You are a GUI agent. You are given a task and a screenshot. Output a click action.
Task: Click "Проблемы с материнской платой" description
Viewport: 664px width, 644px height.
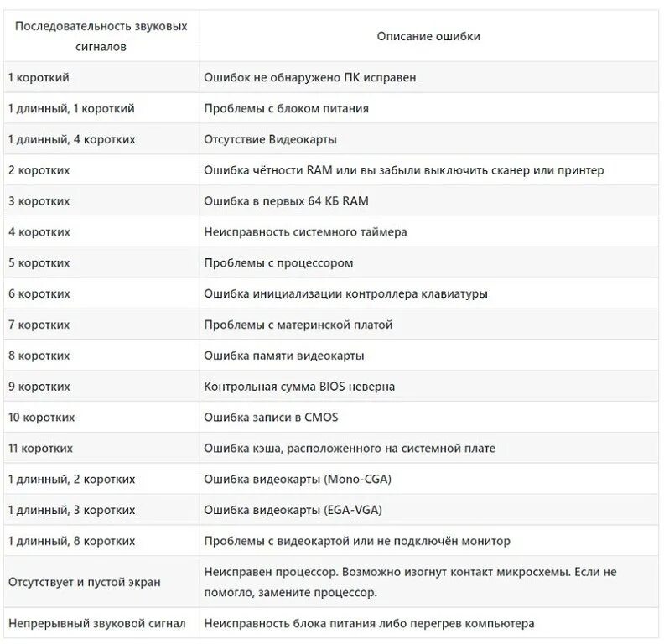coord(298,325)
